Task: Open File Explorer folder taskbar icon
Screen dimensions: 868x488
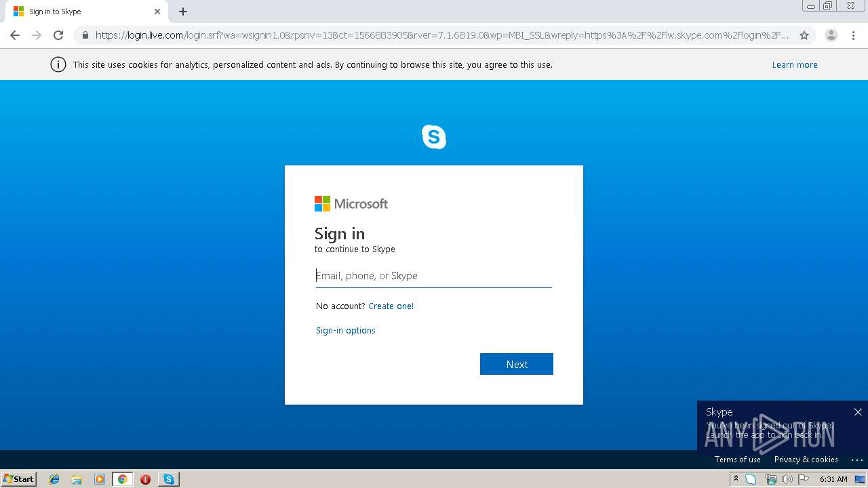Action: tap(77, 479)
